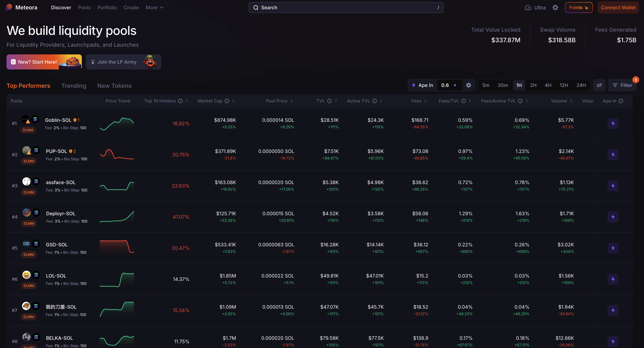Select the 1H timeframe
This screenshot has width=644, height=348.
(x=519, y=85)
